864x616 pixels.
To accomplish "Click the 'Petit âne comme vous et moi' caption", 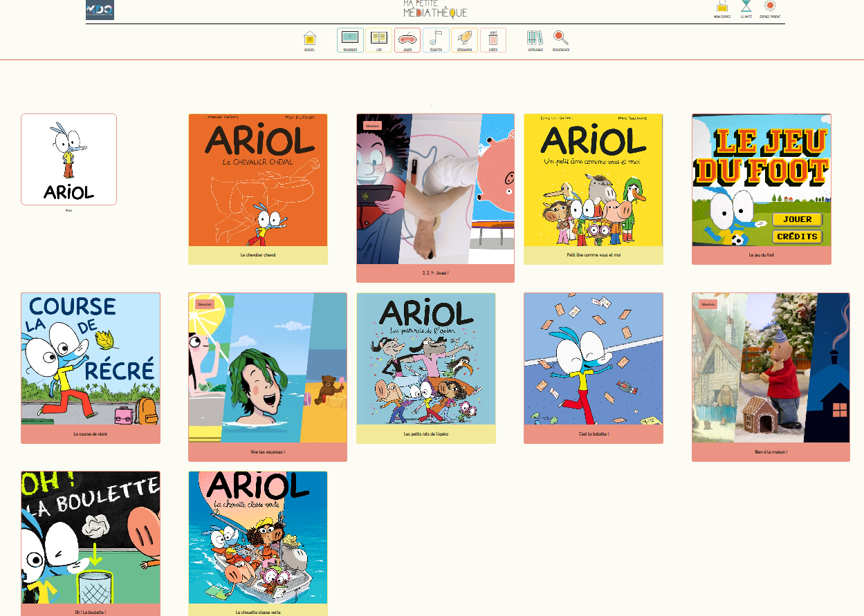I will tap(594, 255).
